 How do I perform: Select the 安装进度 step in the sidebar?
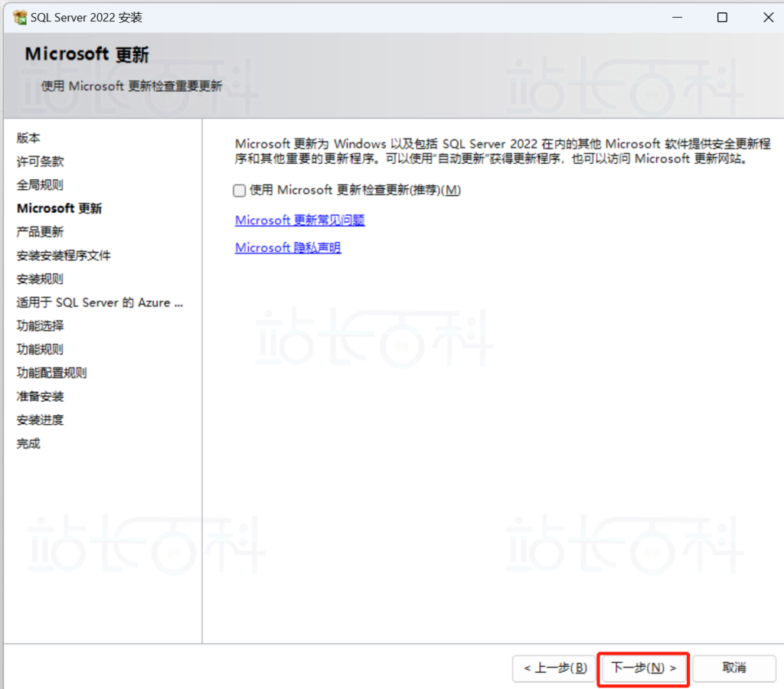(40, 420)
